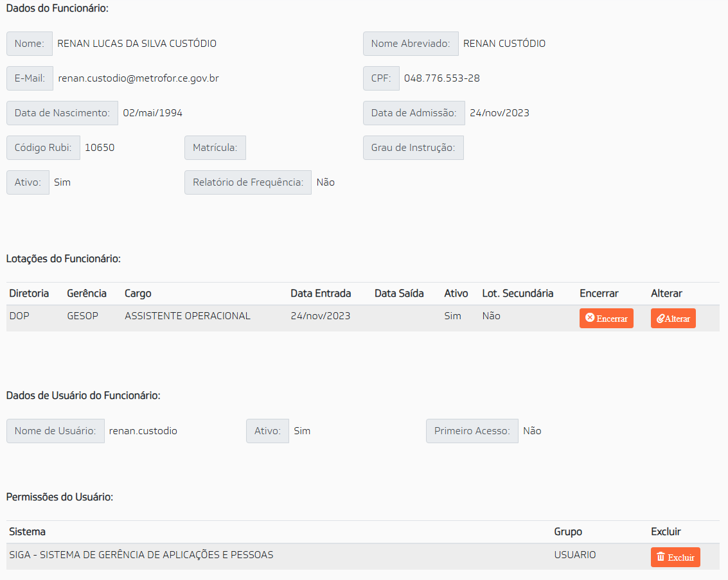728x580 pixels.
Task: Click the Diretoria column header
Action: 29,294
